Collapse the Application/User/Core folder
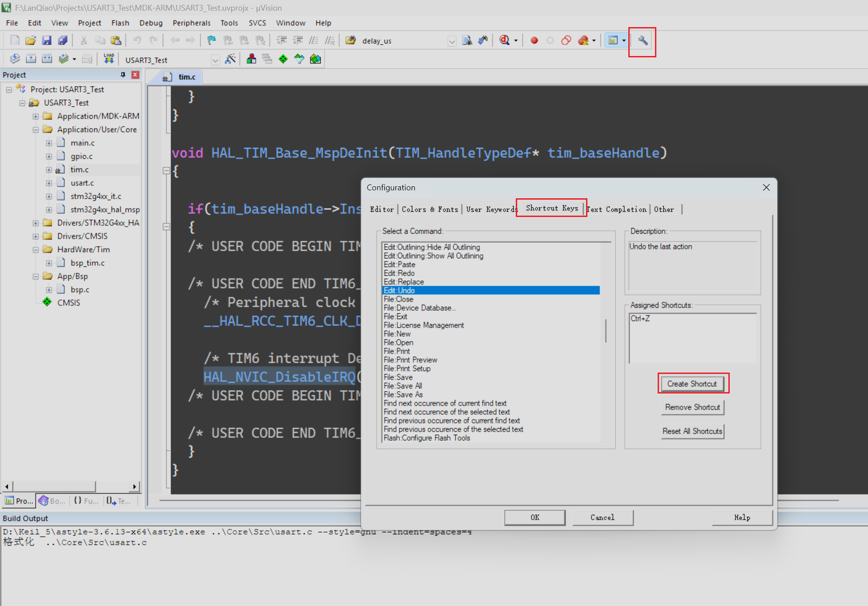 pyautogui.click(x=36, y=130)
